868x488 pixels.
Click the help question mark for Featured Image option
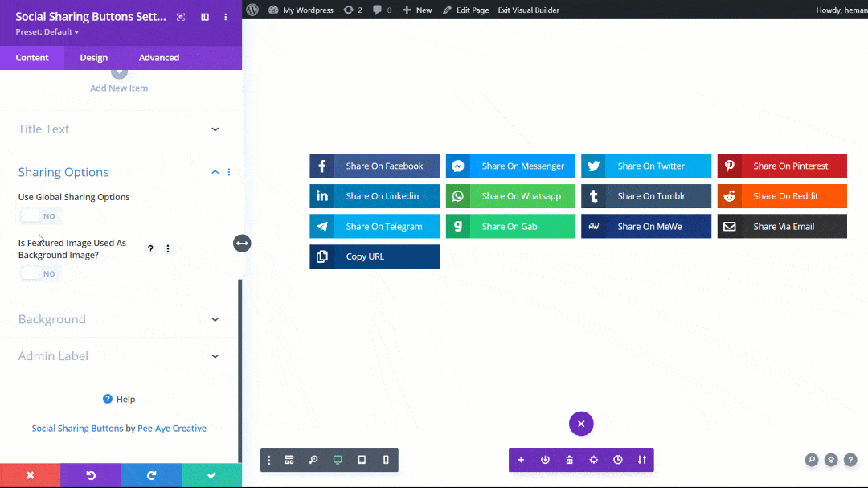point(150,248)
